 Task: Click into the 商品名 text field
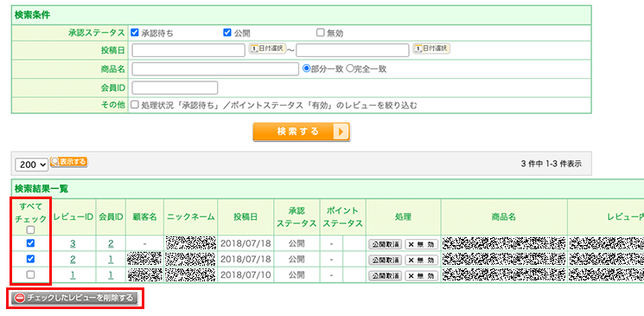pyautogui.click(x=215, y=69)
